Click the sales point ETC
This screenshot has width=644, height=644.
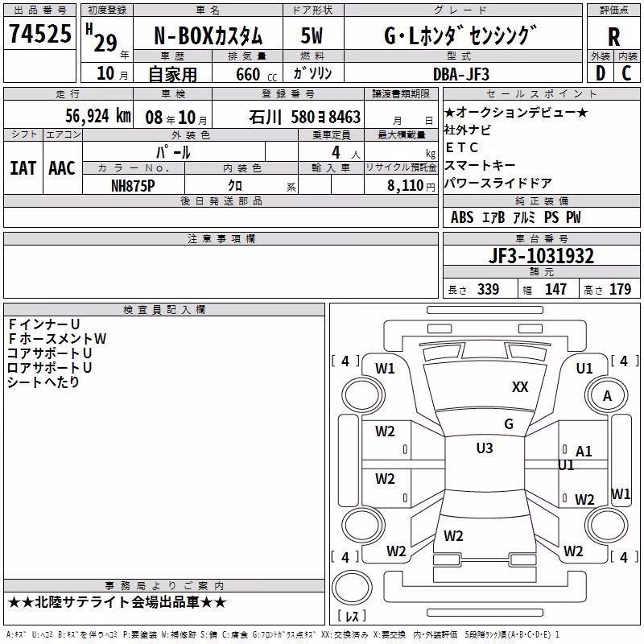click(461, 147)
